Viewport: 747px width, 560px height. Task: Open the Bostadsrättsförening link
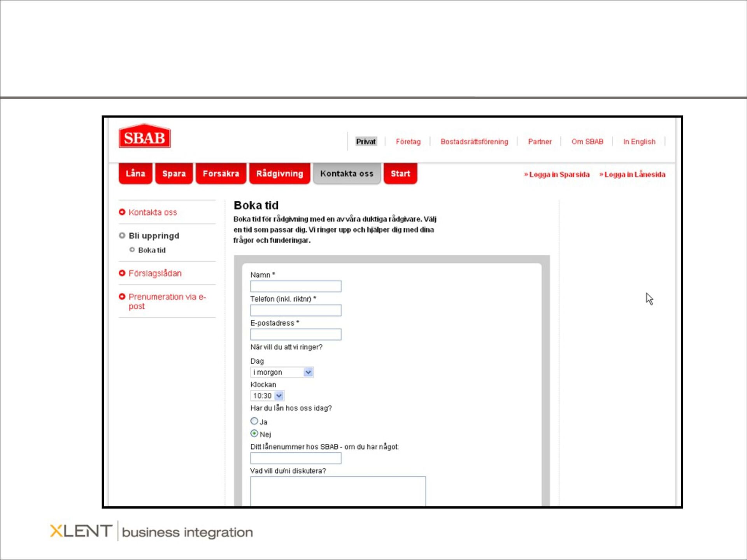pyautogui.click(x=474, y=142)
